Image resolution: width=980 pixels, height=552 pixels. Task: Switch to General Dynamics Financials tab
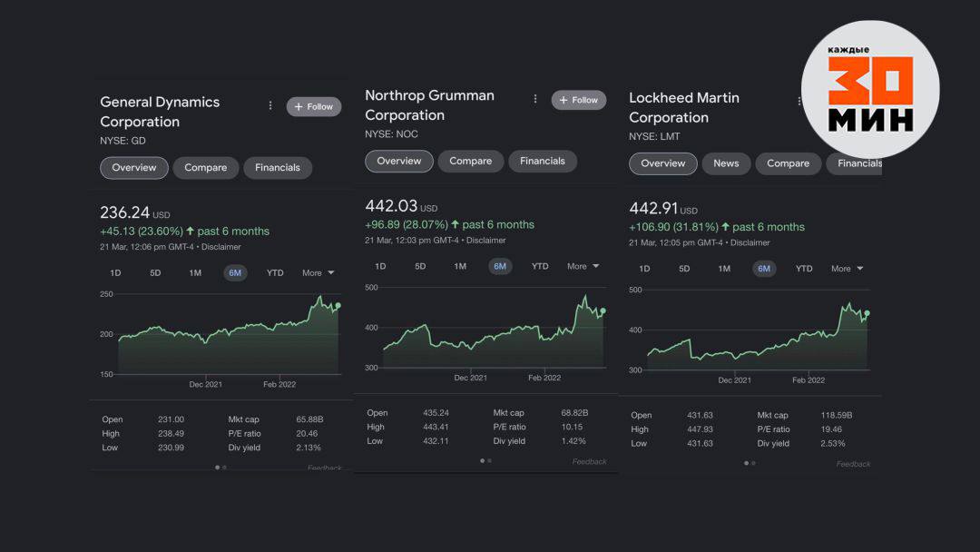pyautogui.click(x=278, y=168)
